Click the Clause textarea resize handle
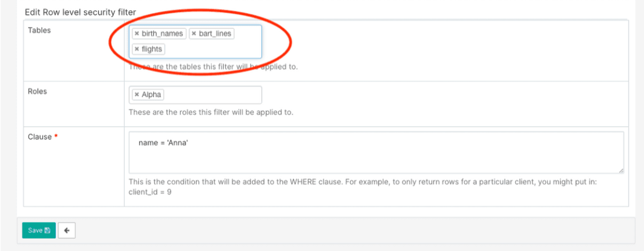The height and width of the screenshot is (251, 644). coord(621,171)
